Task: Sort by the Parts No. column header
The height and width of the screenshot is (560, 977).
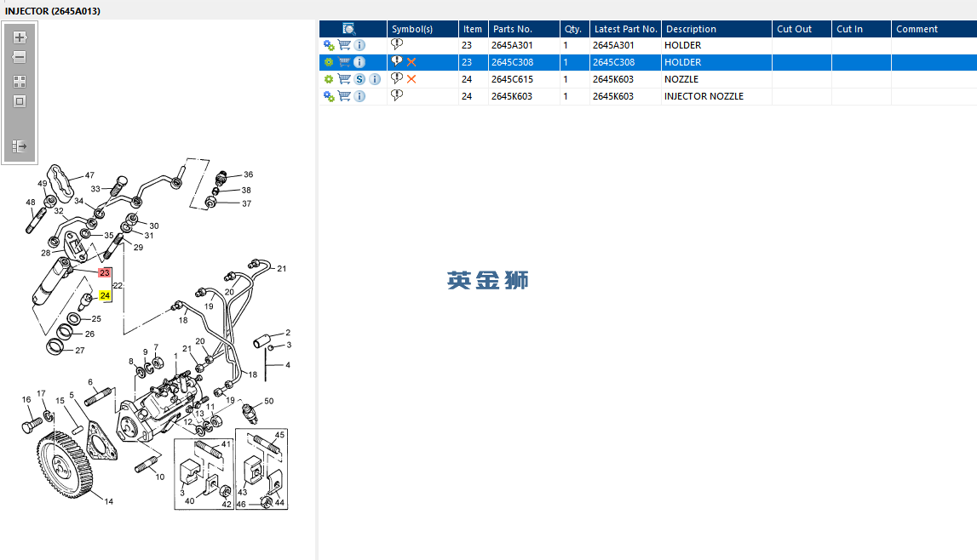Action: click(x=524, y=29)
